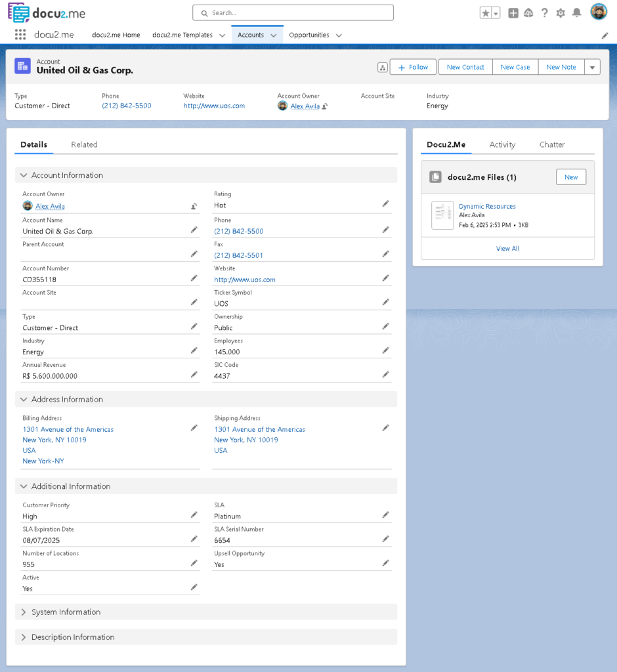The width and height of the screenshot is (617, 672).
Task: Click the Follow button
Action: pos(413,68)
